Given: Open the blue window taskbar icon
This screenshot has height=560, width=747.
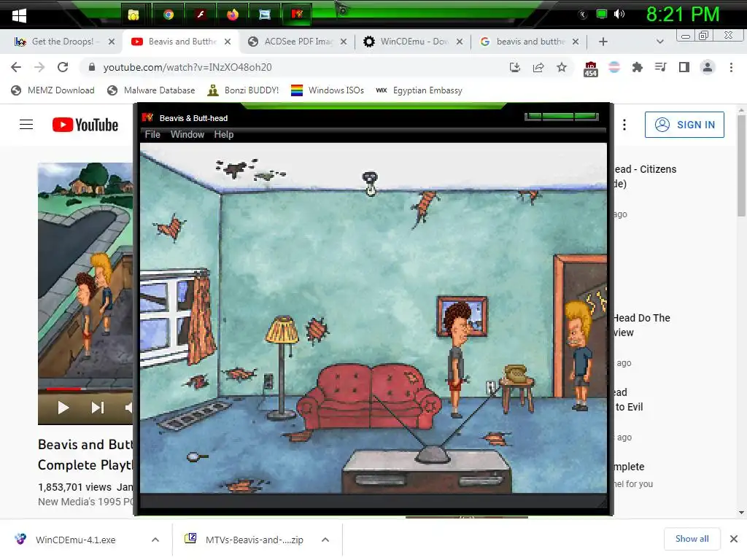Looking at the screenshot, I should [x=265, y=15].
